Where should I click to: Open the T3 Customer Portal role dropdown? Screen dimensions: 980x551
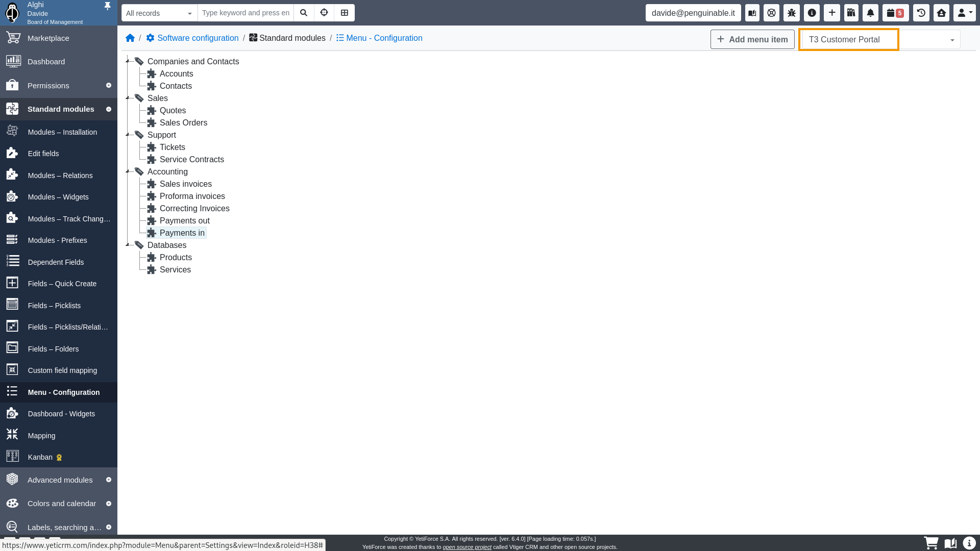[x=880, y=39]
